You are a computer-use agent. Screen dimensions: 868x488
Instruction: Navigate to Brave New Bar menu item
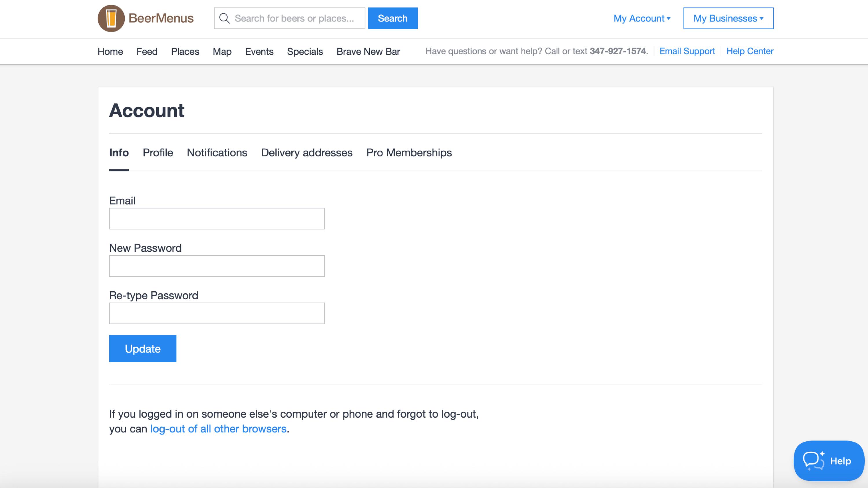coord(368,52)
